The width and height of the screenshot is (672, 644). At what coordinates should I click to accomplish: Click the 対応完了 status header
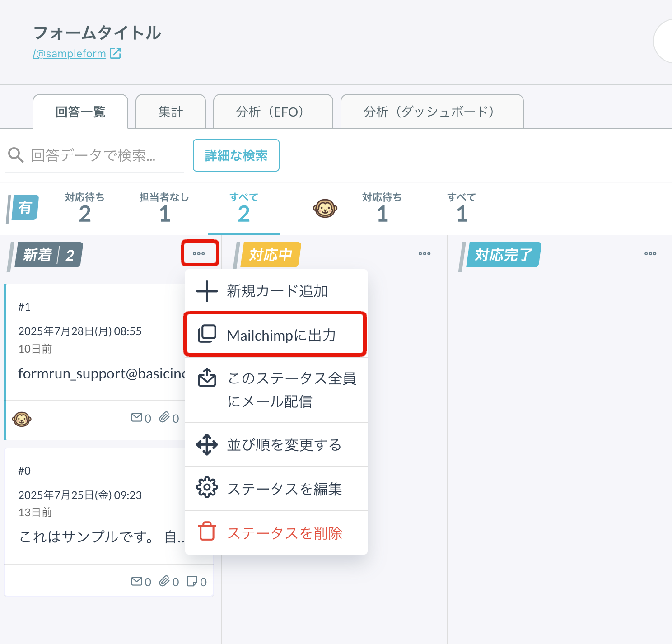coord(503,255)
